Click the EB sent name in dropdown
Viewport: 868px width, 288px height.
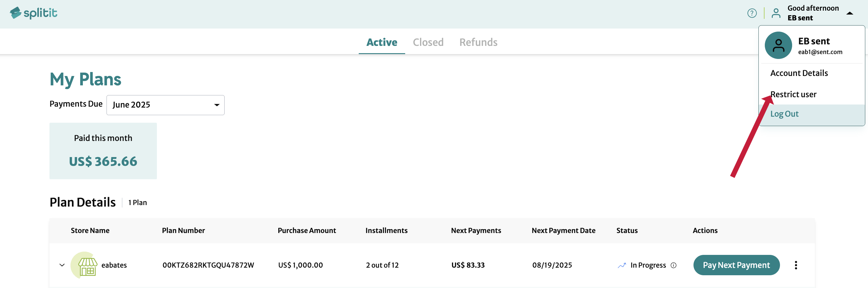coord(814,41)
